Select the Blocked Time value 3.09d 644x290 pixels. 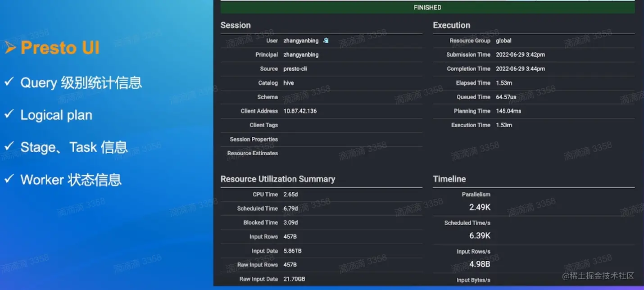click(290, 222)
